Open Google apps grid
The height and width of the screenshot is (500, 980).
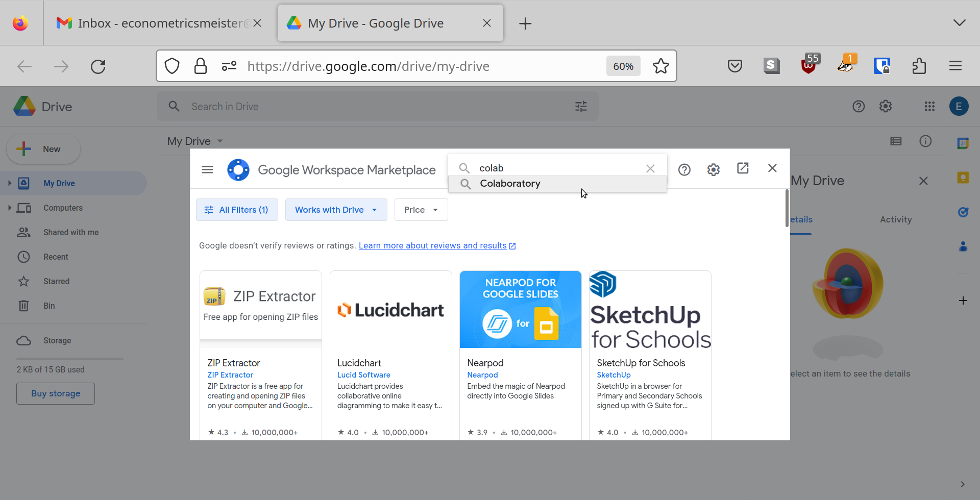(929, 106)
